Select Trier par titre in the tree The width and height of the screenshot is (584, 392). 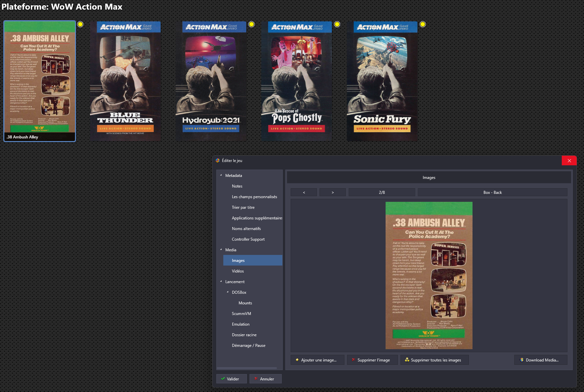pyautogui.click(x=243, y=207)
